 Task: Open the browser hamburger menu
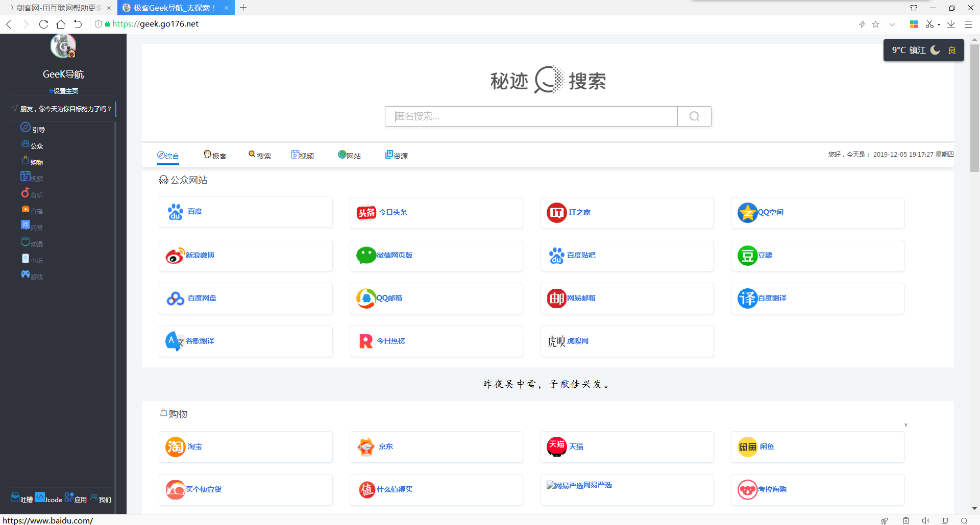click(968, 24)
